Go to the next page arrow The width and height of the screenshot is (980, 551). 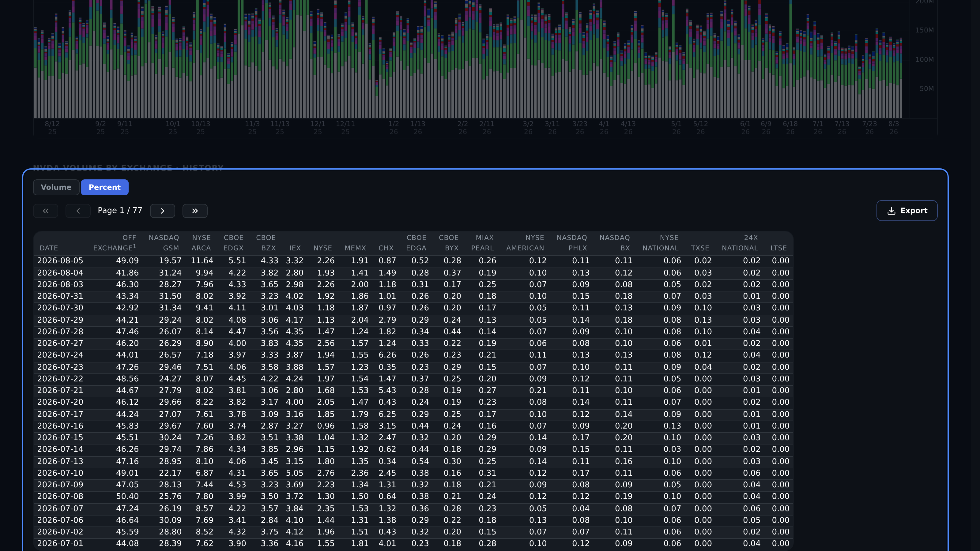[162, 211]
